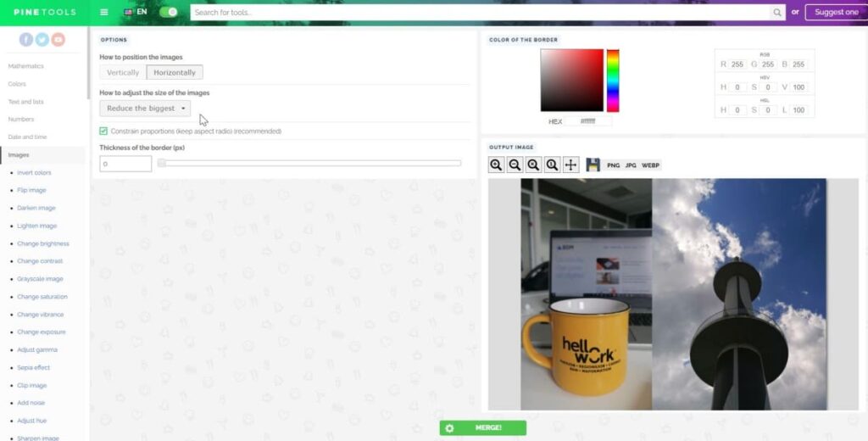The width and height of the screenshot is (868, 441).
Task: Open the hamburger menu icon
Action: click(x=104, y=12)
